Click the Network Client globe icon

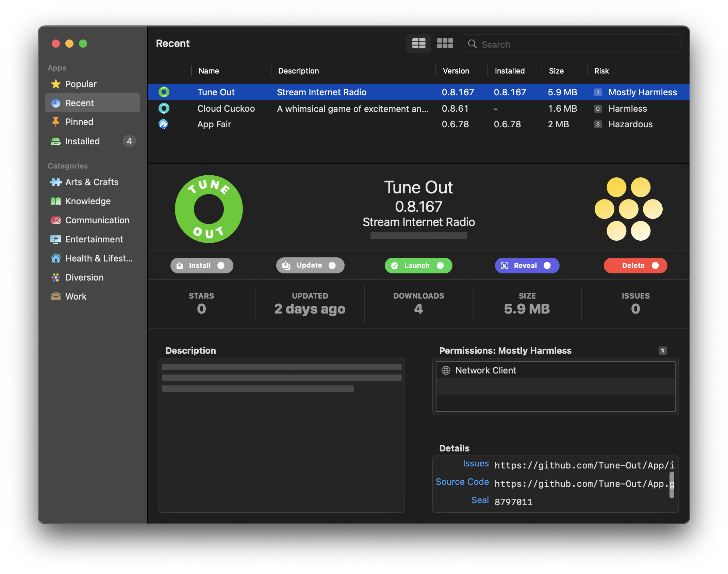pyautogui.click(x=446, y=370)
